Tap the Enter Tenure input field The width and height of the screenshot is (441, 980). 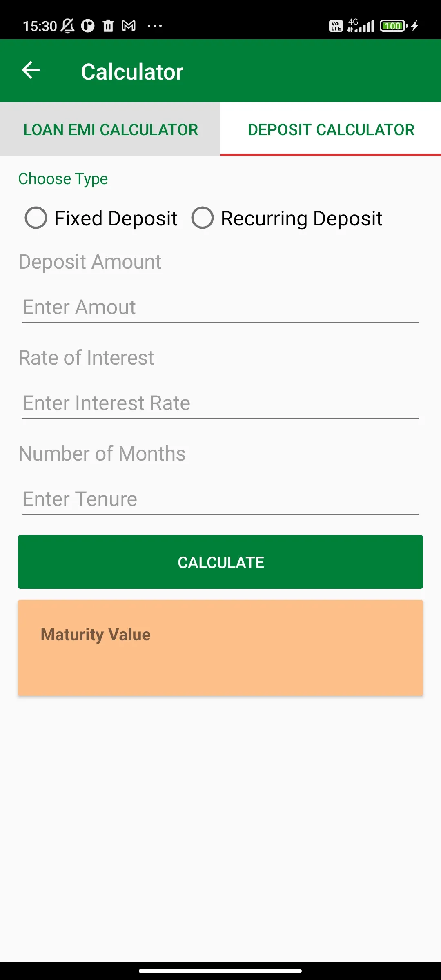tap(220, 499)
